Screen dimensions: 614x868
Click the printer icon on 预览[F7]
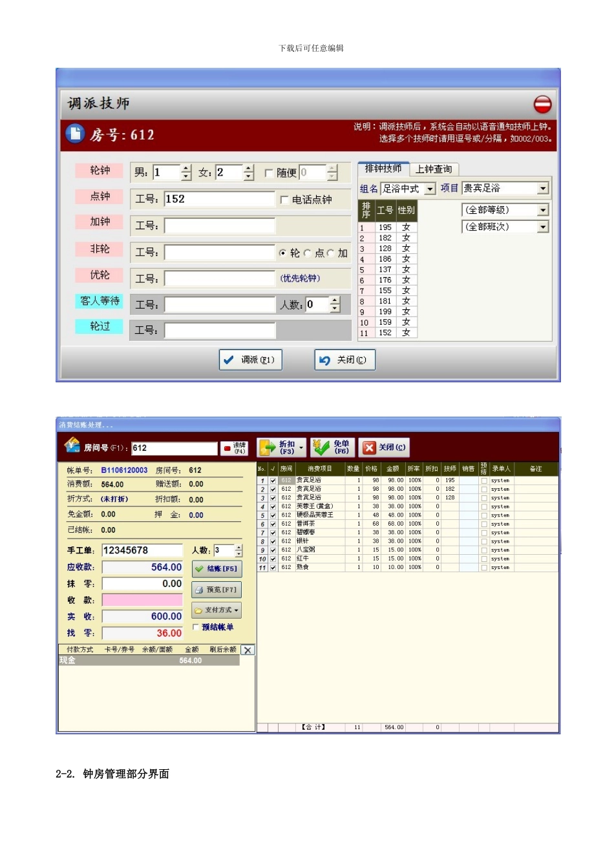click(199, 590)
